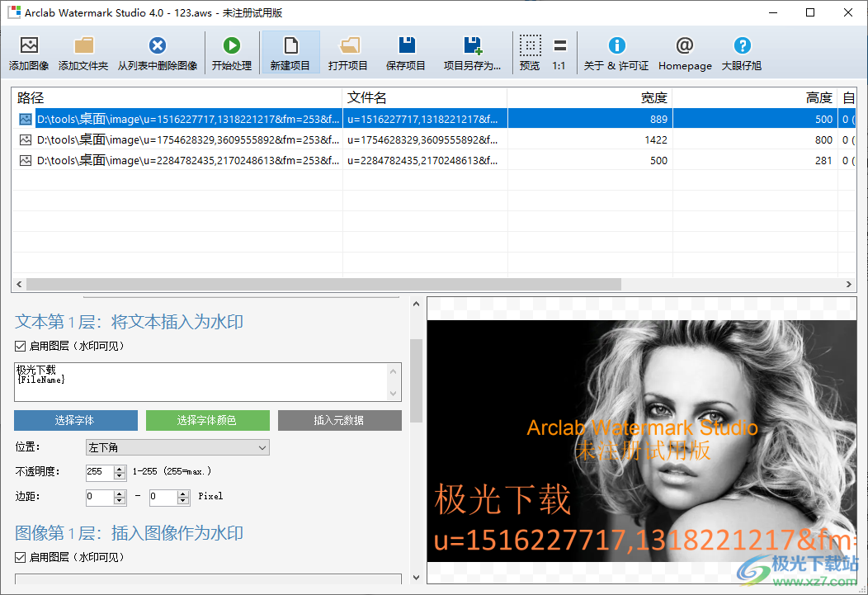868x595 pixels.
Task: Sort the list by the 文件名 column header
Action: pyautogui.click(x=425, y=98)
